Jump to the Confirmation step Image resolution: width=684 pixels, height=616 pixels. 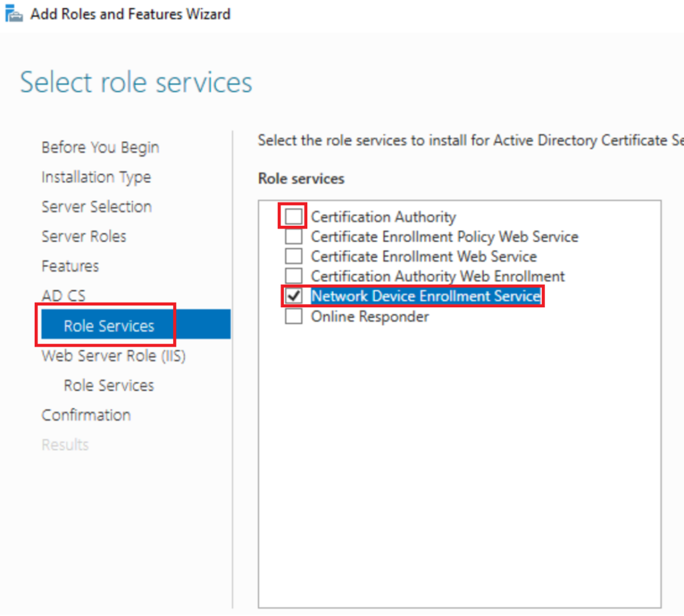pos(86,416)
